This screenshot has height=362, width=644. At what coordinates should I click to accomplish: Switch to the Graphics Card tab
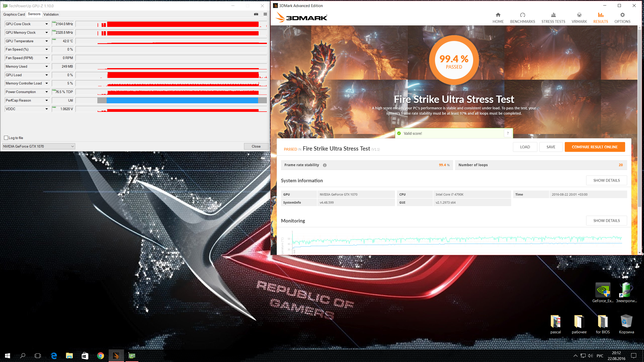pos(14,14)
